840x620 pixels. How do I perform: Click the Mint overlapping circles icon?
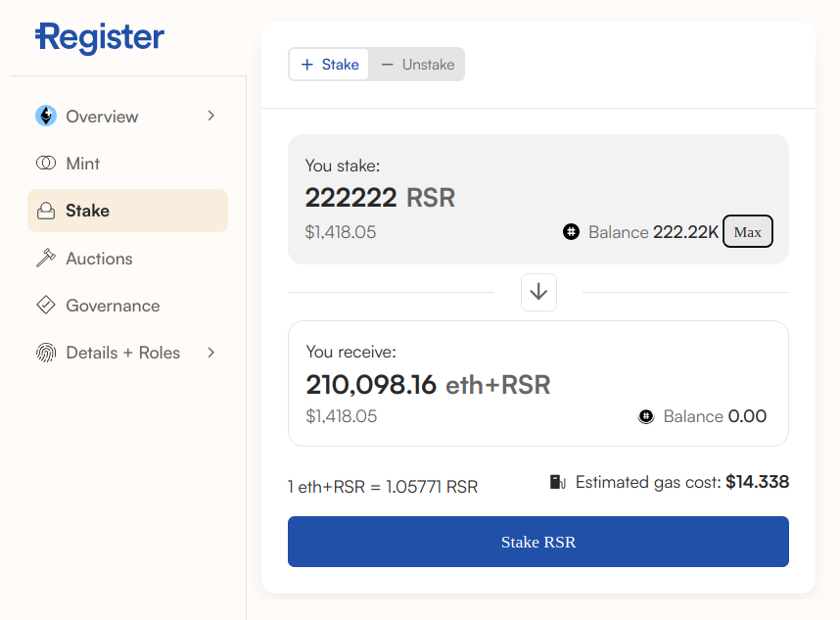click(46, 164)
